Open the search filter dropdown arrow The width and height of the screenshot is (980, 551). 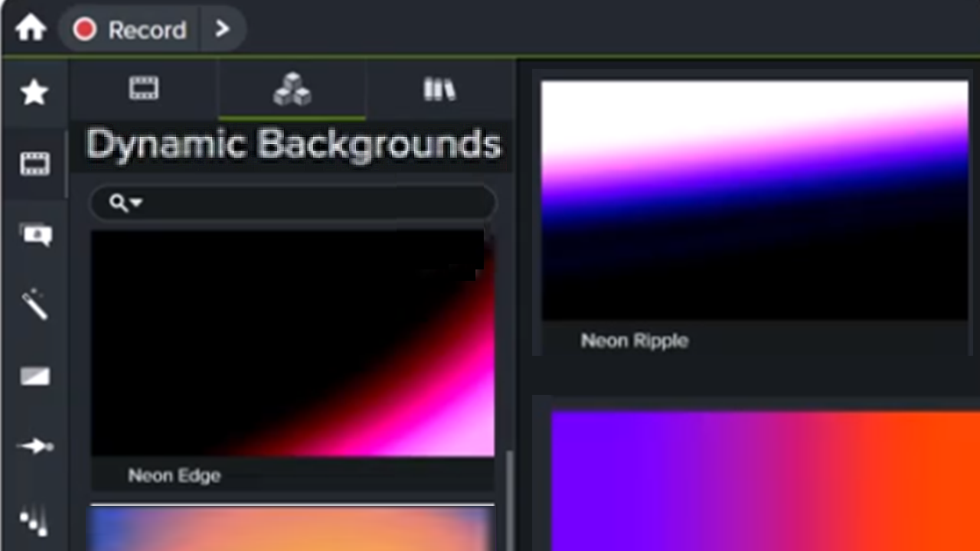136,203
